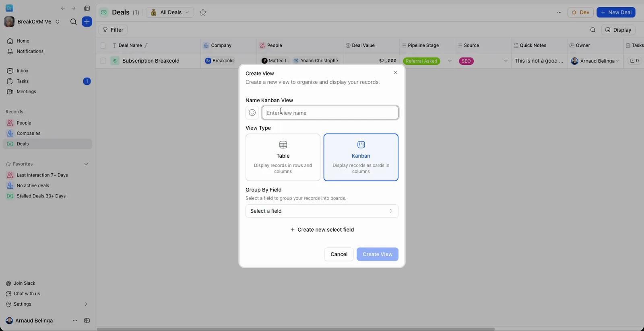The height and width of the screenshot is (331, 644).
Task: Click the search icon in left sidebar
Action: pos(73,22)
